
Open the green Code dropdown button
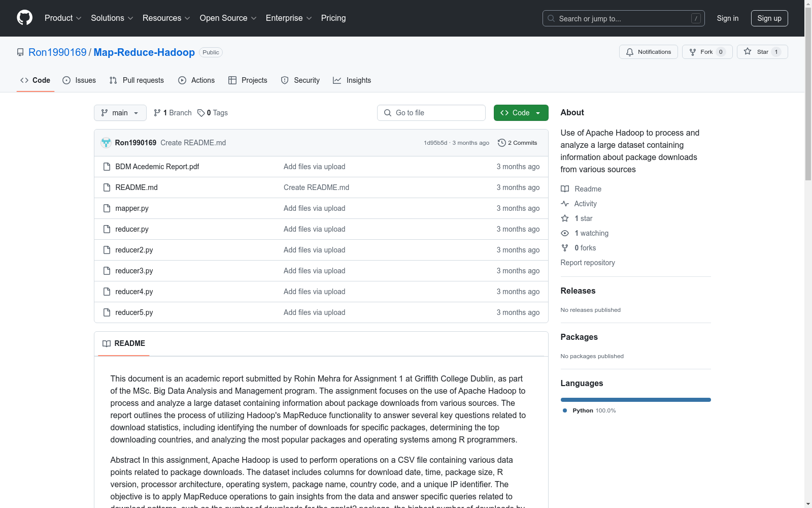click(521, 113)
